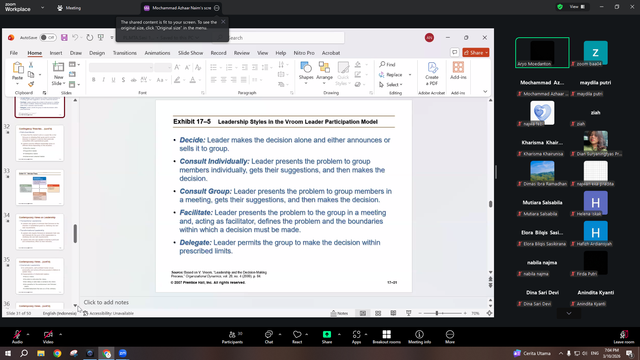The width and height of the screenshot is (640, 360).
Task: Open the Zoom View button
Action: 577,7
